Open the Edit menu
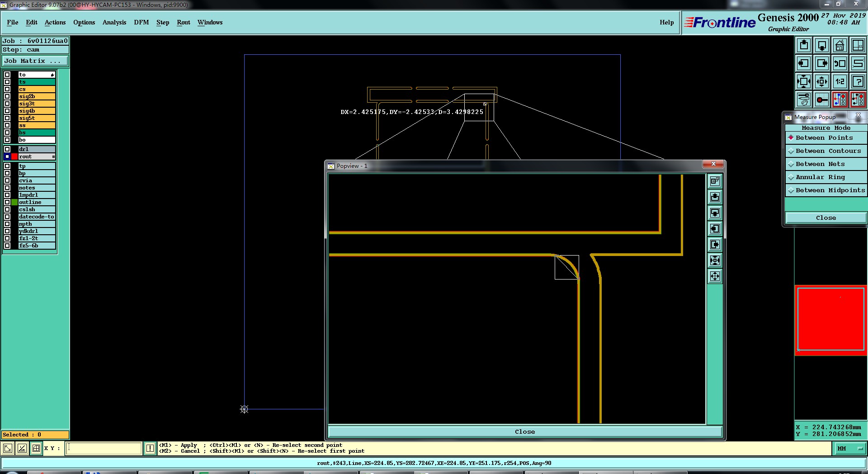868x474 pixels. point(32,22)
